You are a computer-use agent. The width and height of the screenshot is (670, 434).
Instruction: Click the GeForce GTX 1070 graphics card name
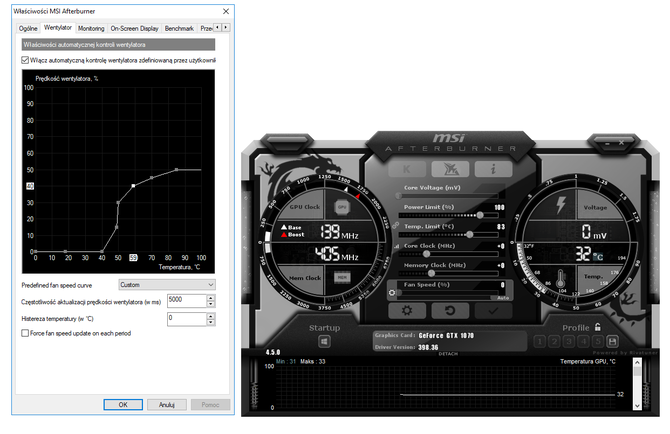pos(446,335)
